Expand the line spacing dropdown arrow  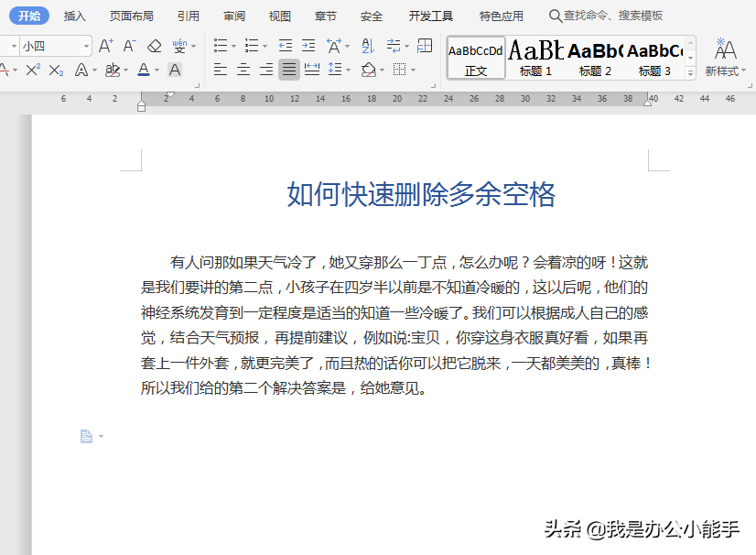(348, 70)
